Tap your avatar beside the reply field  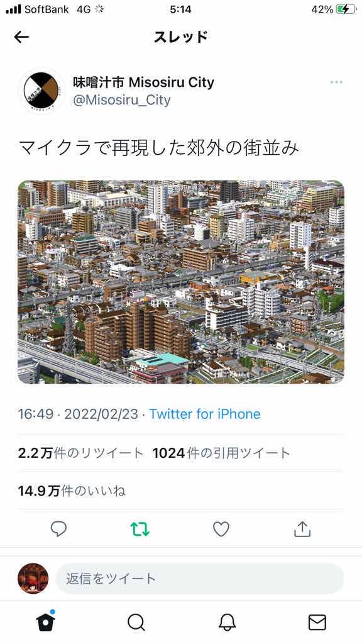tap(33, 579)
